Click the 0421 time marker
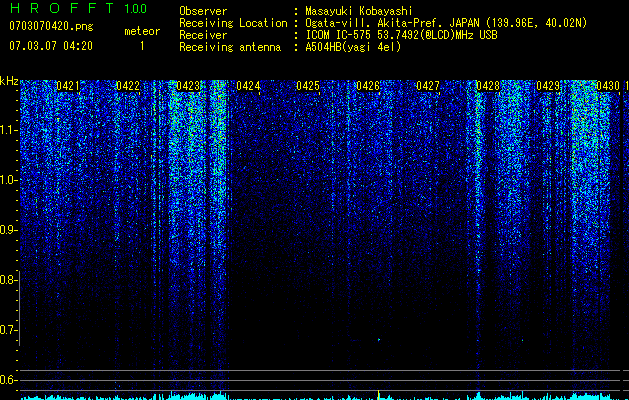 coord(68,86)
